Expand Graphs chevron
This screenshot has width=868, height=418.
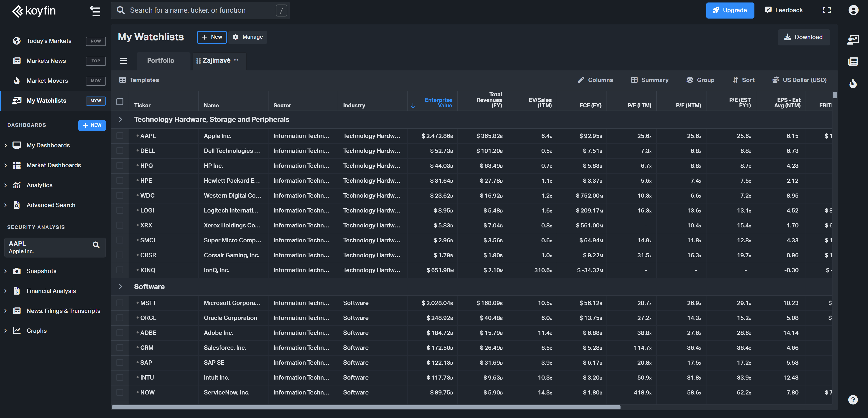coord(5,331)
